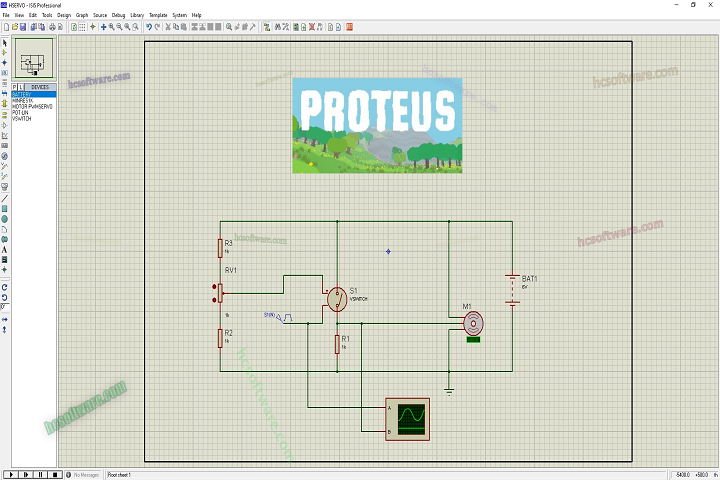Viewport: 720px width, 480px height.
Task: Click the Print icon in toolbar
Action: point(52,27)
